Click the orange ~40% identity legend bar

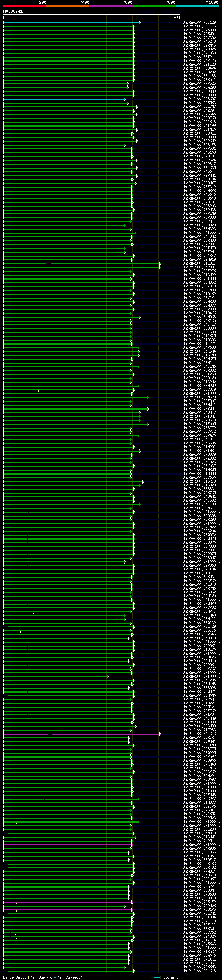click(68, 6)
